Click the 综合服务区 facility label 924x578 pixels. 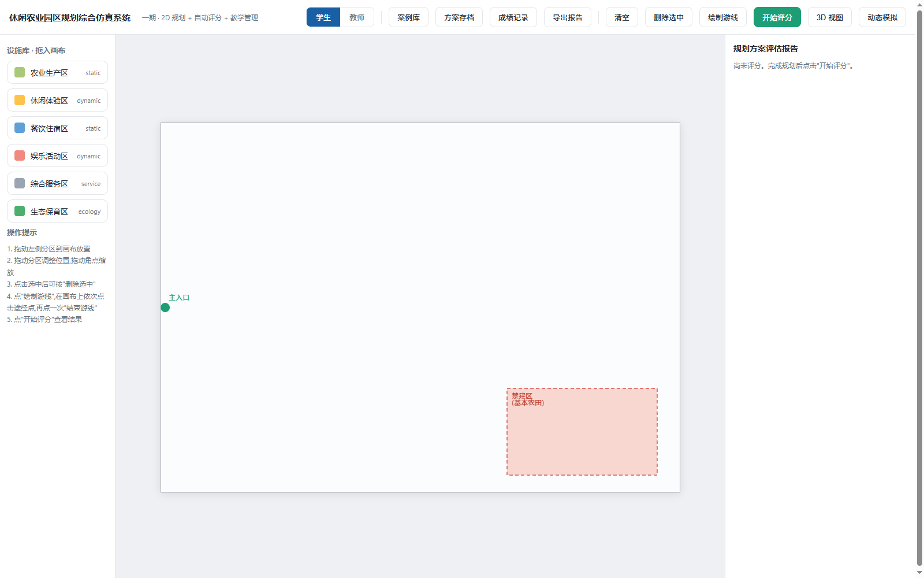click(49, 184)
